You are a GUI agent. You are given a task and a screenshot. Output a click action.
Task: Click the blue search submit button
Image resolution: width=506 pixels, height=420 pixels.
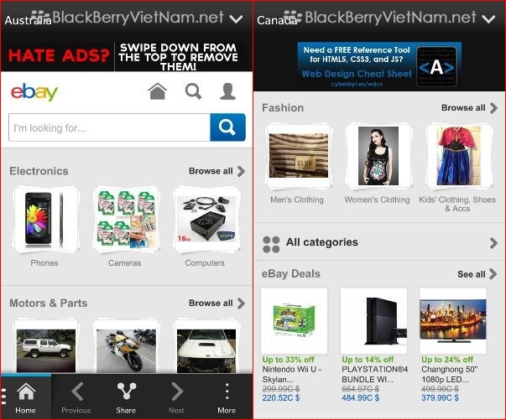(x=228, y=127)
